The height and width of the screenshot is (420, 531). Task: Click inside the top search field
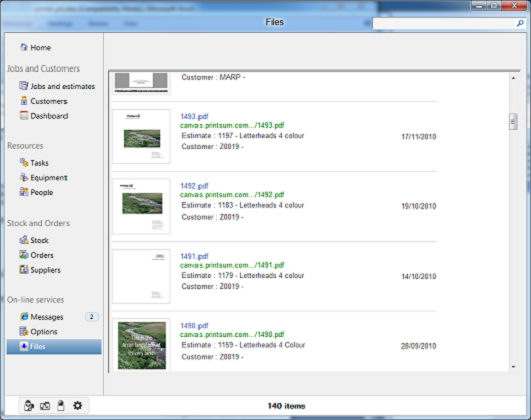coord(444,23)
